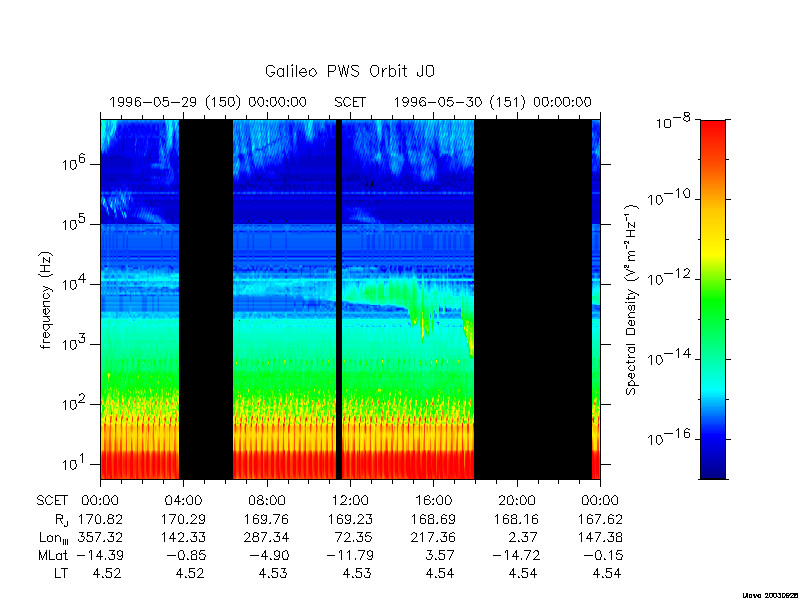Click the longitude value 2.37
Image resolution: width=800 pixels, height=600 pixels.
(524, 537)
